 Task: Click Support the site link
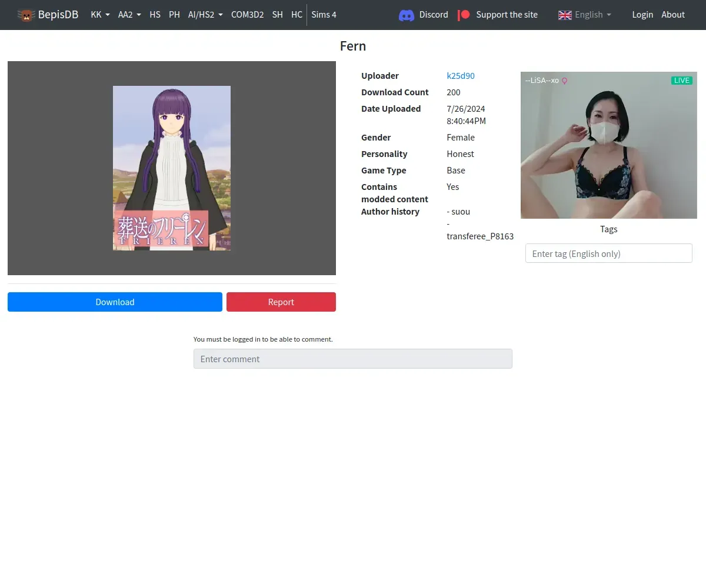[507, 15]
